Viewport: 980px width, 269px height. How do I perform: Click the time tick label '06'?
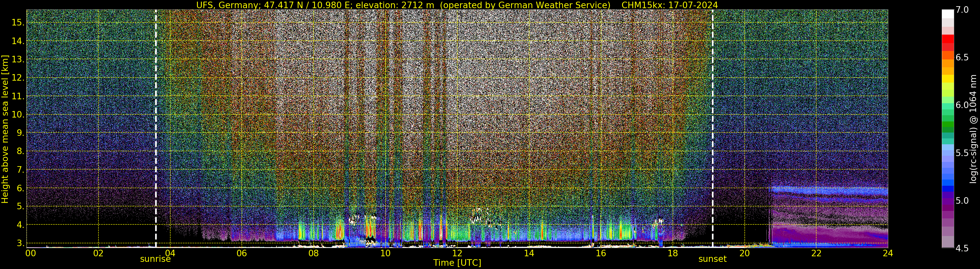click(x=242, y=253)
